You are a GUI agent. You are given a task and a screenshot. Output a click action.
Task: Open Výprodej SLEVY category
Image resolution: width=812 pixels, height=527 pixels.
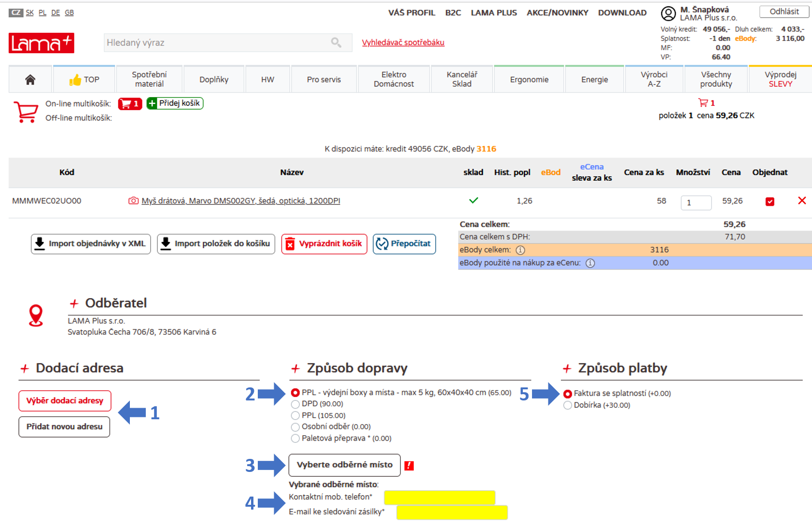780,79
